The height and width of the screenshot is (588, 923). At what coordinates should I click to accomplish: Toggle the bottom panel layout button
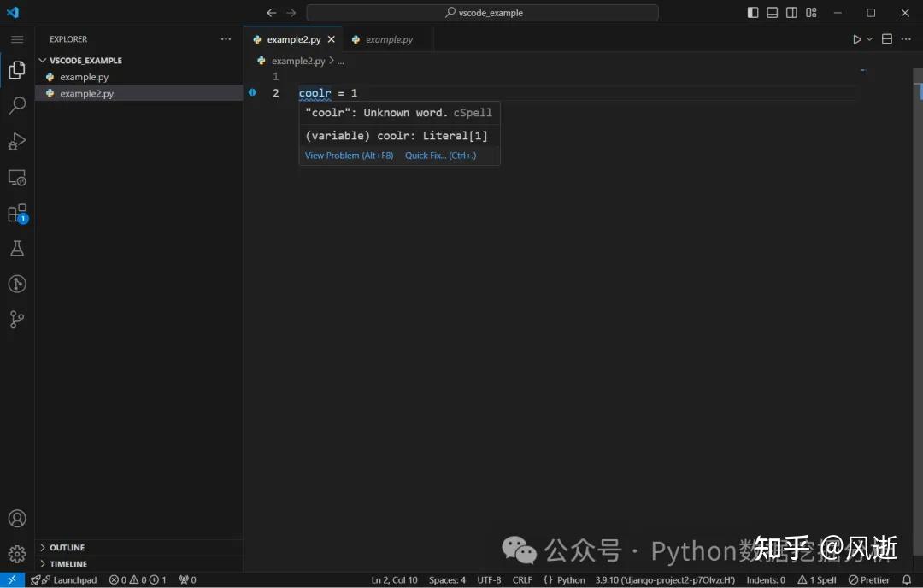pyautogui.click(x=773, y=13)
